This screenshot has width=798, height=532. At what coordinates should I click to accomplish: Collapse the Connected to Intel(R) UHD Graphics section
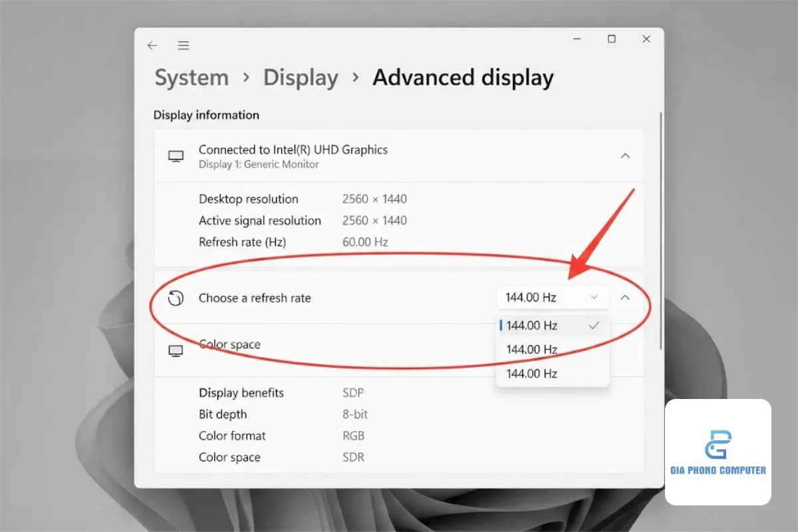click(x=625, y=156)
